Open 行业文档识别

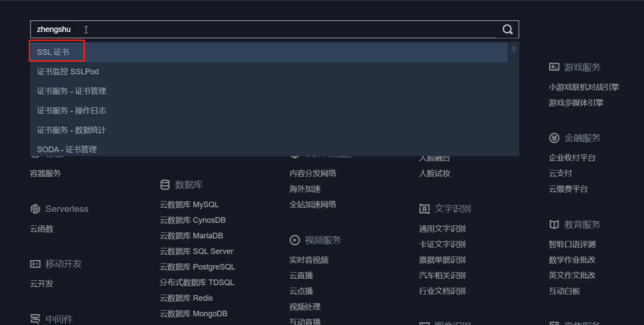442,291
